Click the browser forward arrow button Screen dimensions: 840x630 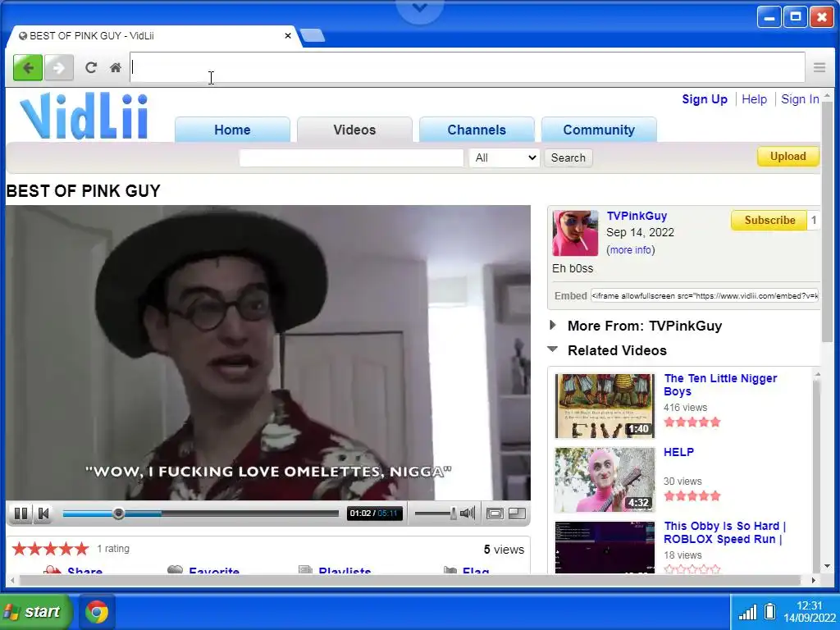tap(59, 67)
